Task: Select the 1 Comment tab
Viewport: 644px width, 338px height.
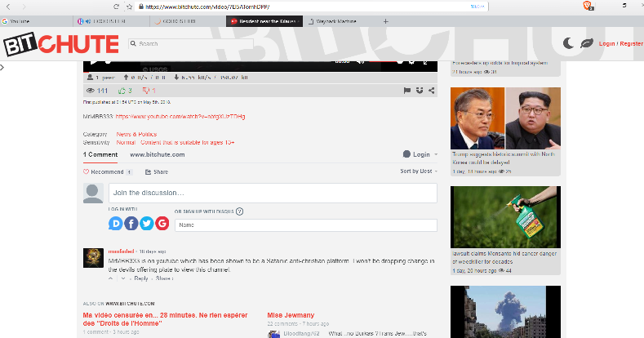Action: [x=100, y=155]
